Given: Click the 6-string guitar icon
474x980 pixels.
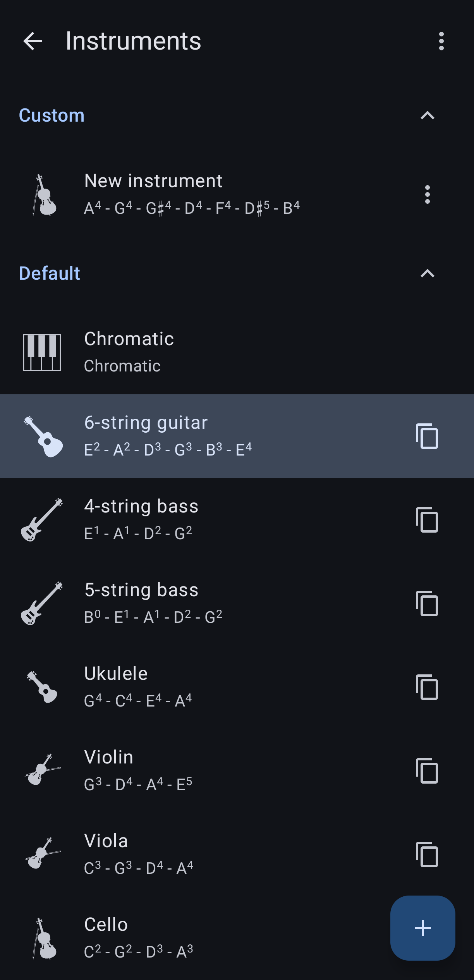Looking at the screenshot, I should [x=43, y=436].
